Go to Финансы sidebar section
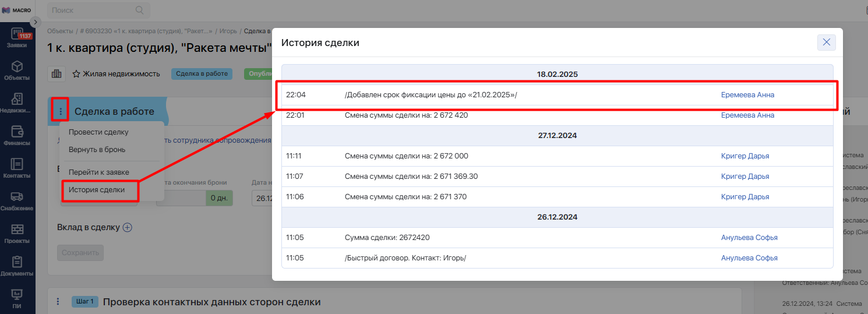868x314 pixels. (17, 135)
